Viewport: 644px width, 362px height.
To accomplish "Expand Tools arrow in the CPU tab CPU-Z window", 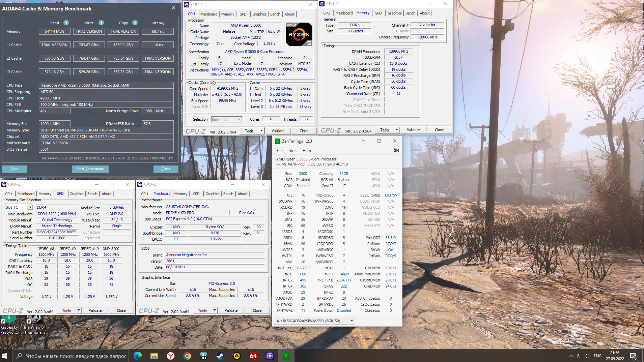I will click(x=261, y=131).
